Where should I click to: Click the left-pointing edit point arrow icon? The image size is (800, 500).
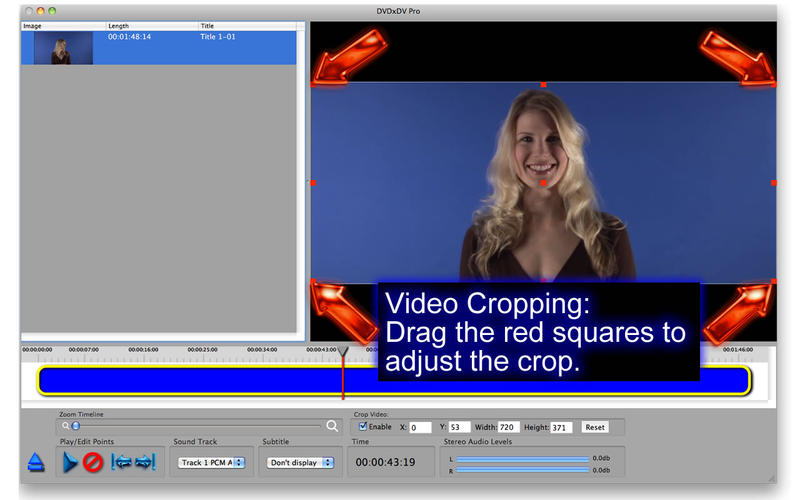(121, 462)
